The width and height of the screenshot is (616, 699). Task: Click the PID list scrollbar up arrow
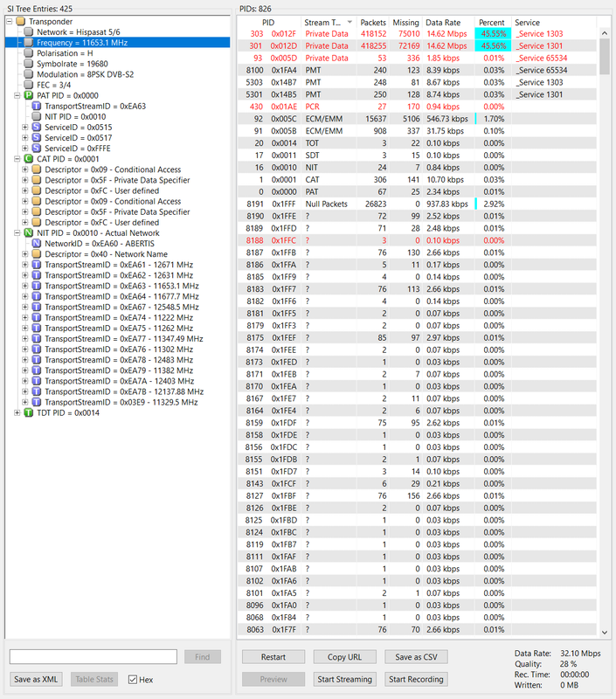coord(605,33)
